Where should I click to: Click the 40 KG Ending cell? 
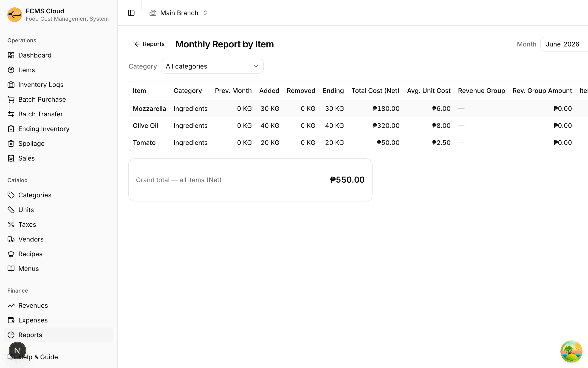tap(334, 126)
